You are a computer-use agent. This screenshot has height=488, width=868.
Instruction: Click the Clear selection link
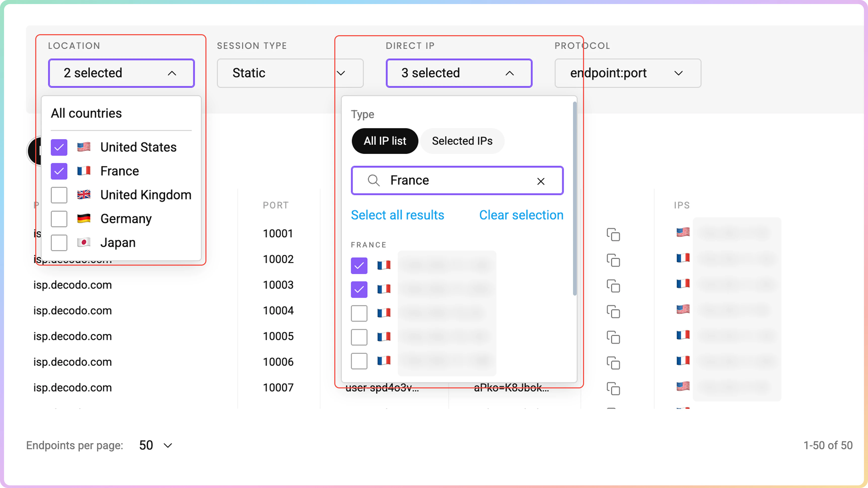click(521, 215)
